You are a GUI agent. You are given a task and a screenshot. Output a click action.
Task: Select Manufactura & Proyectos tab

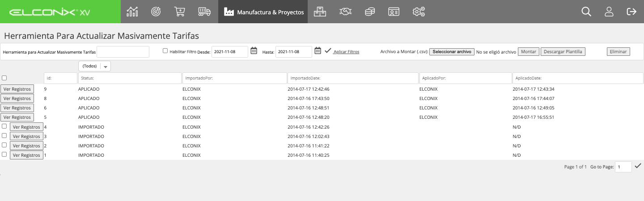[x=264, y=12]
